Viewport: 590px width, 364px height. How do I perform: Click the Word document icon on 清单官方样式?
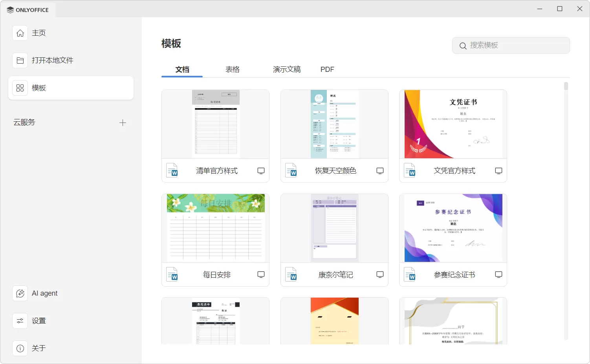(x=172, y=170)
